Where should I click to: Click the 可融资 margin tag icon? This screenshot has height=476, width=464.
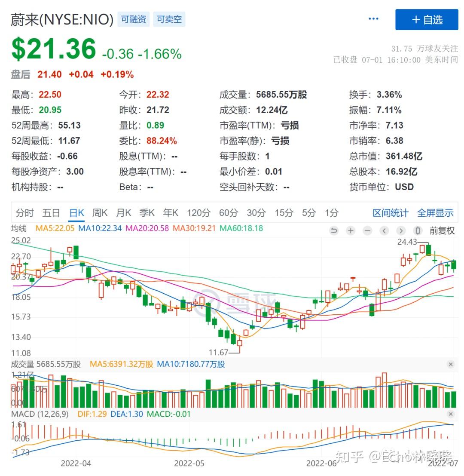click(133, 19)
